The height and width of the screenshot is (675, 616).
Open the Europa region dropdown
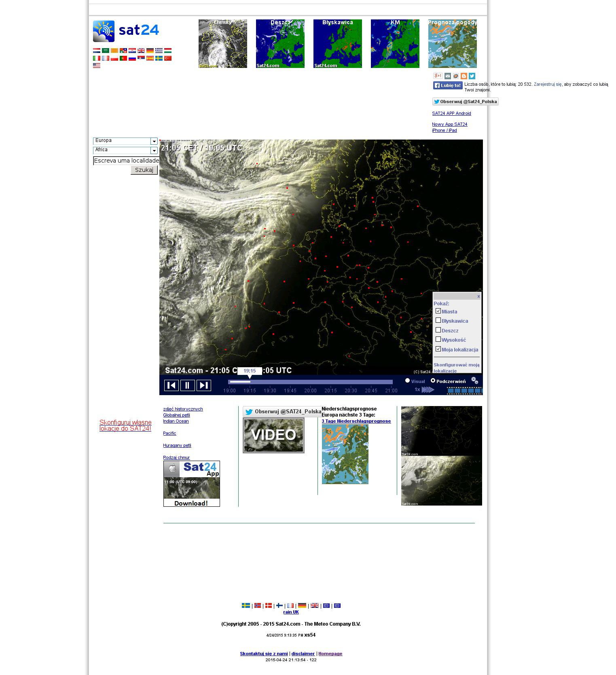click(154, 141)
